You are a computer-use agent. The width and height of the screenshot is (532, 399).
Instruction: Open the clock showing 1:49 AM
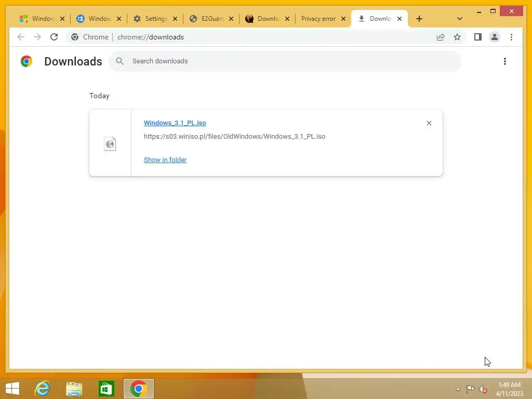[x=509, y=389]
